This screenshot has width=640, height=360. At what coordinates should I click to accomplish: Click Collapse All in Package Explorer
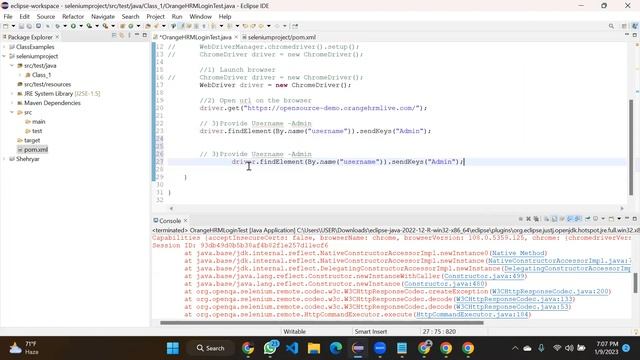(x=114, y=36)
